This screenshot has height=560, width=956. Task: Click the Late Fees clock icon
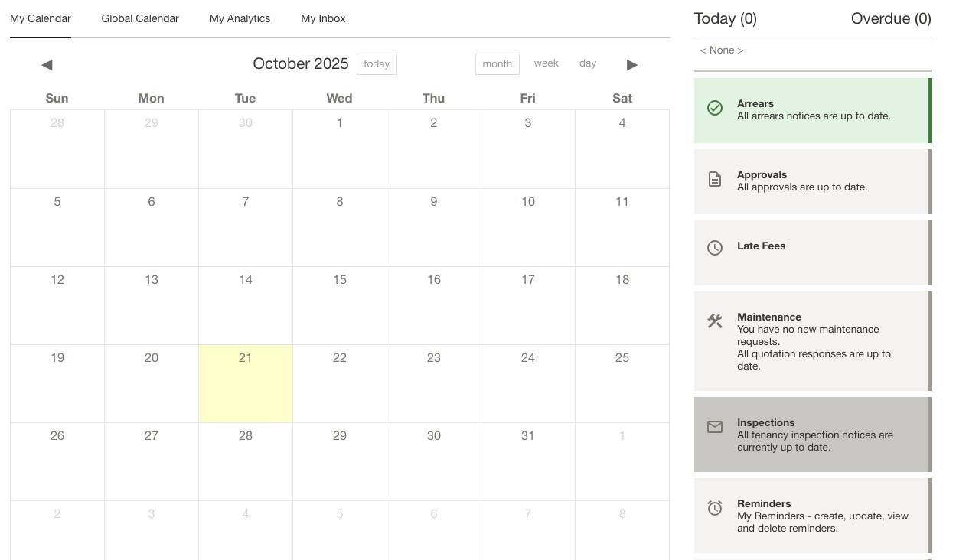pyautogui.click(x=715, y=248)
